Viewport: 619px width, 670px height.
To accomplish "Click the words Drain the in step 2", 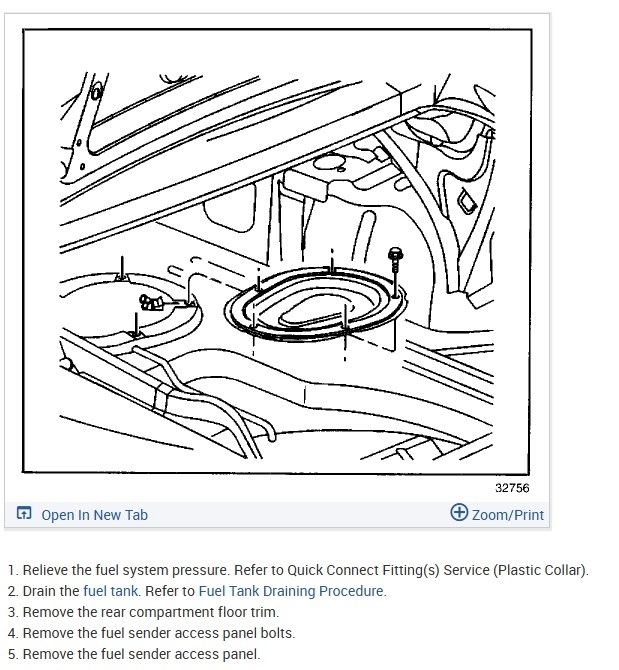I will [x=51, y=591].
